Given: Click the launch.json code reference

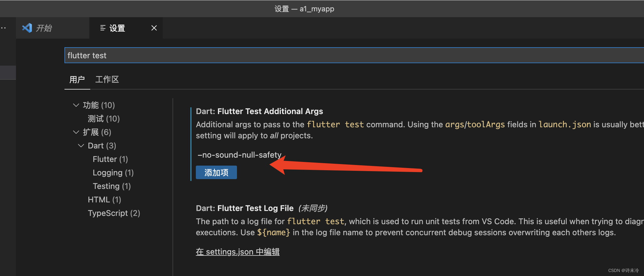Looking at the screenshot, I should coord(565,125).
